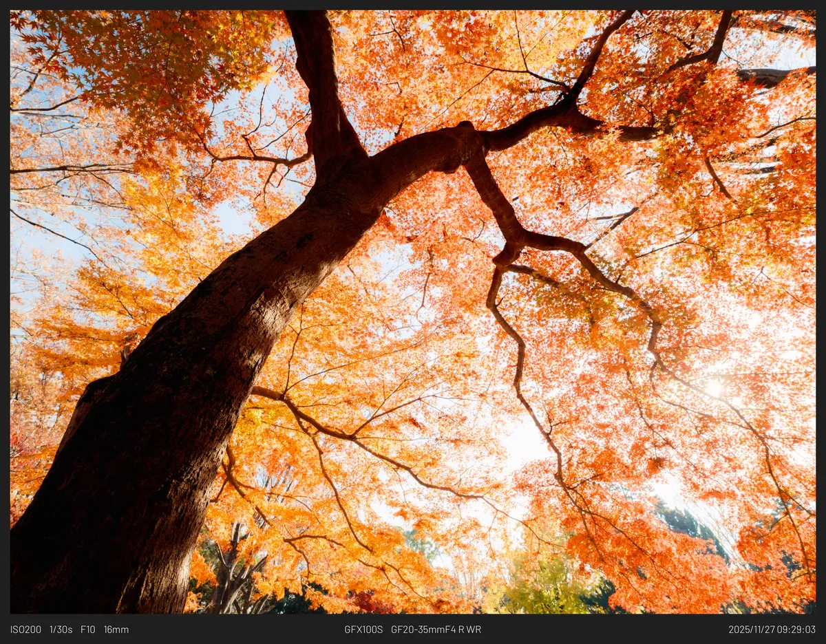The image size is (826, 644).
Task: Click the 16mm focal length value
Action: (116, 630)
